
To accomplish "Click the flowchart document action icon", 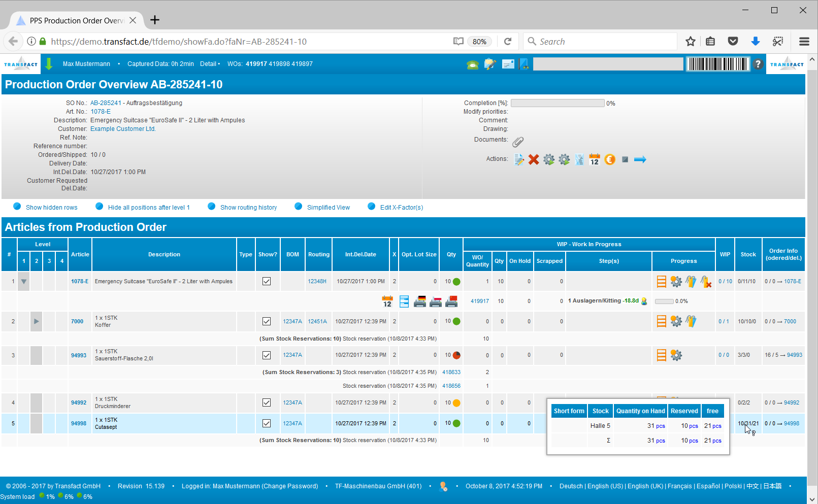I will 579,160.
